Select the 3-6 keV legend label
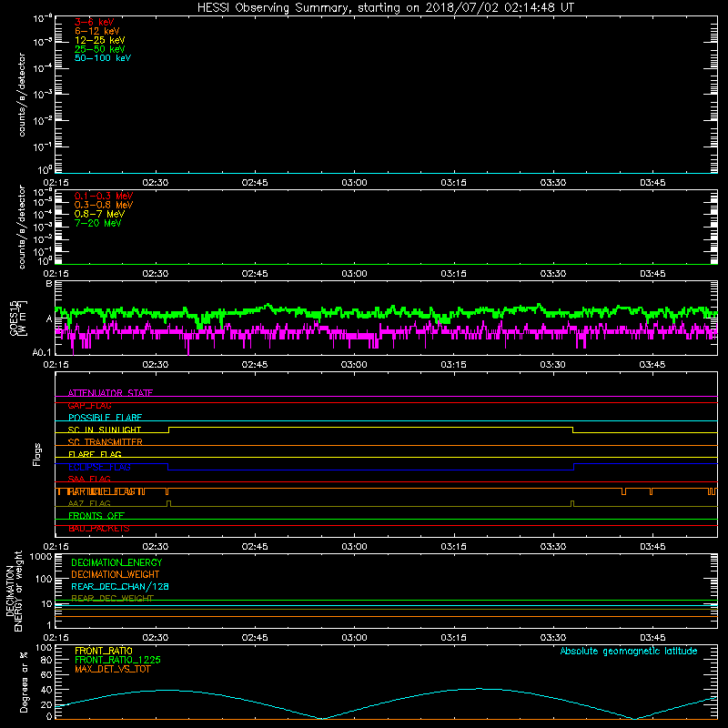728x728 pixels. pyautogui.click(x=95, y=22)
